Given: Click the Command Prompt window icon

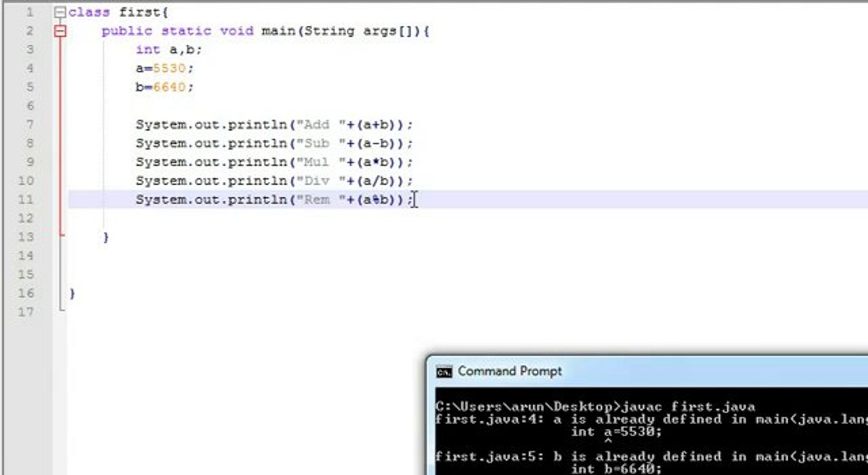Looking at the screenshot, I should tap(445, 372).
